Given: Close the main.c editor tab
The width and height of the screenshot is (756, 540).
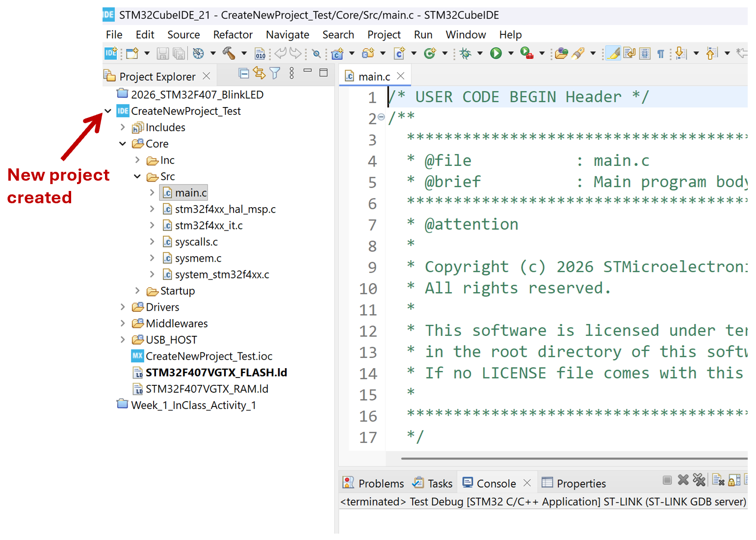Looking at the screenshot, I should point(401,76).
